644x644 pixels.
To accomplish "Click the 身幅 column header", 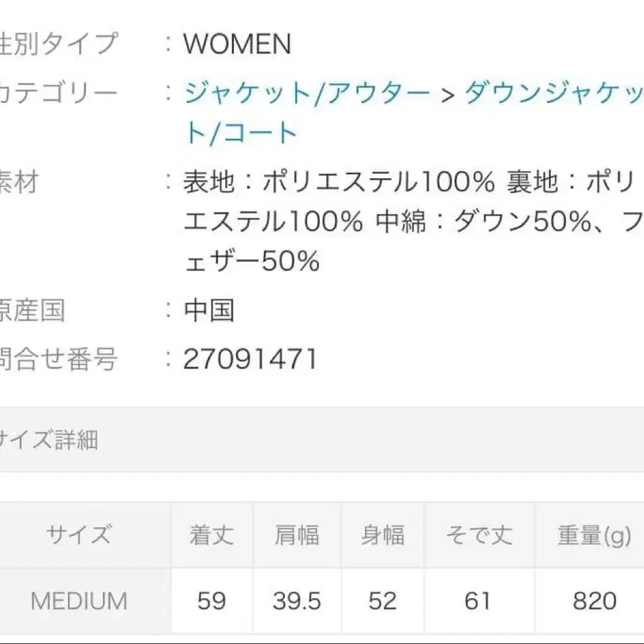I will tap(382, 533).
